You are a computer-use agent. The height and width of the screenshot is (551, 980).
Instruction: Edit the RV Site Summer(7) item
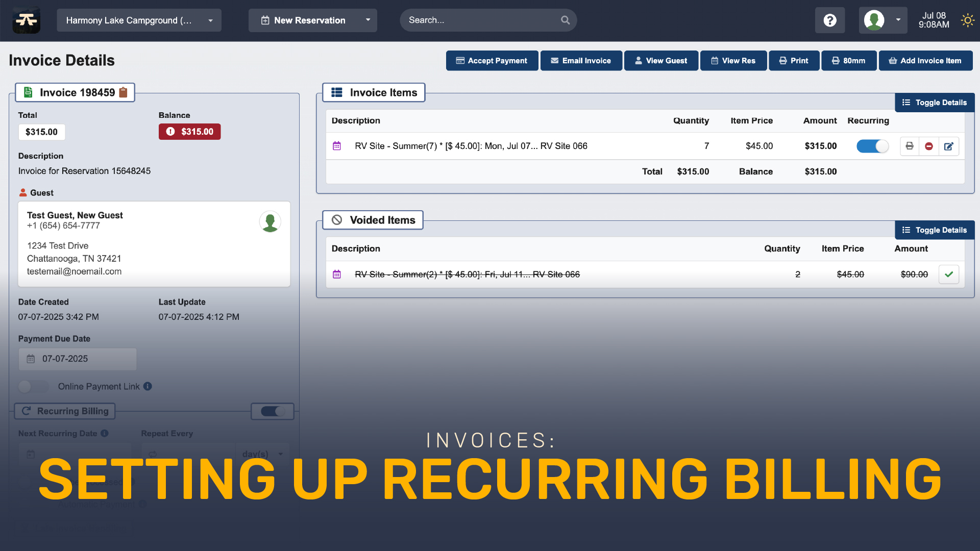point(948,146)
